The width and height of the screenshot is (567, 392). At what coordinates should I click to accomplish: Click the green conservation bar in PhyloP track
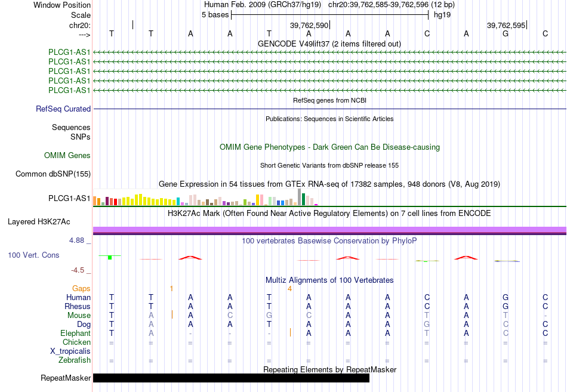(110, 258)
